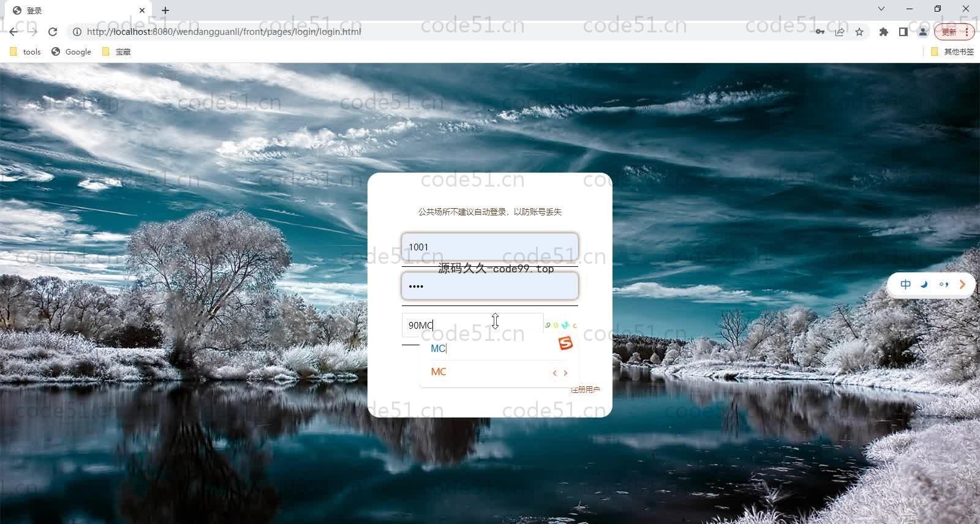This screenshot has height=524, width=980.
Task: Click the 更新 update button
Action: point(954,32)
